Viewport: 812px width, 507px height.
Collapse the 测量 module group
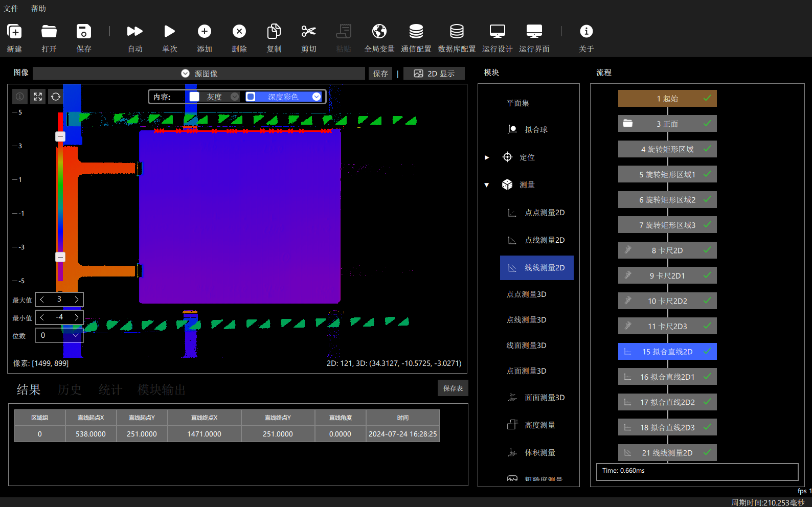[x=487, y=185]
